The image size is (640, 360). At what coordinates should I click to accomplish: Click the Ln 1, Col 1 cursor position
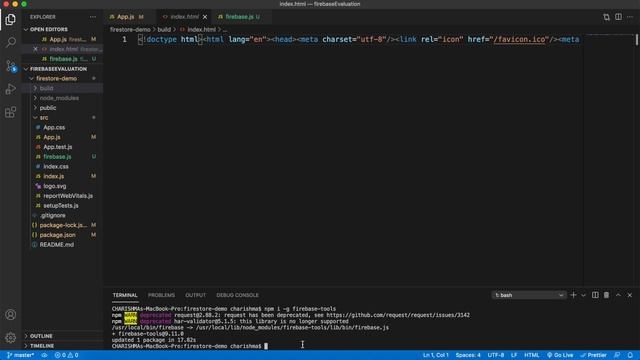(x=436, y=355)
